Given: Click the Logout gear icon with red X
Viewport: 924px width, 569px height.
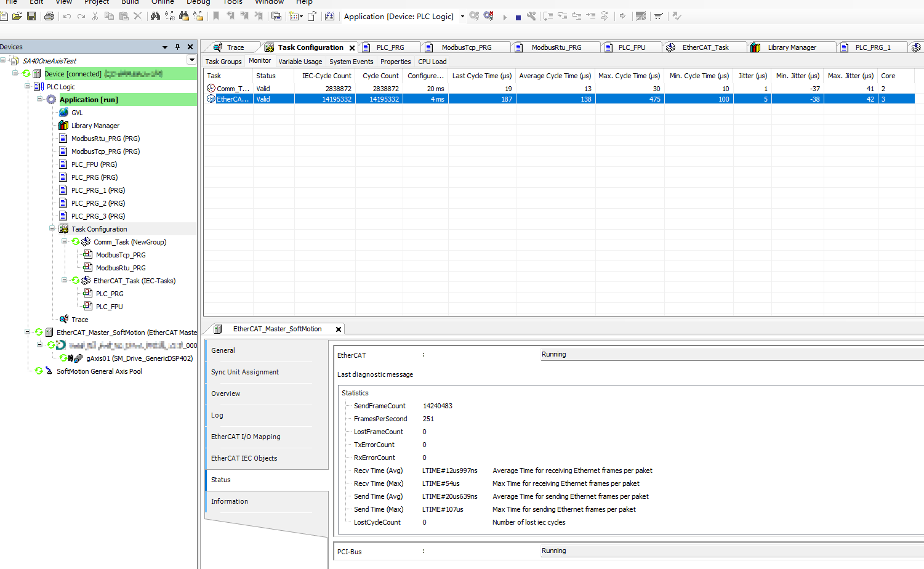Looking at the screenshot, I should click(x=489, y=16).
